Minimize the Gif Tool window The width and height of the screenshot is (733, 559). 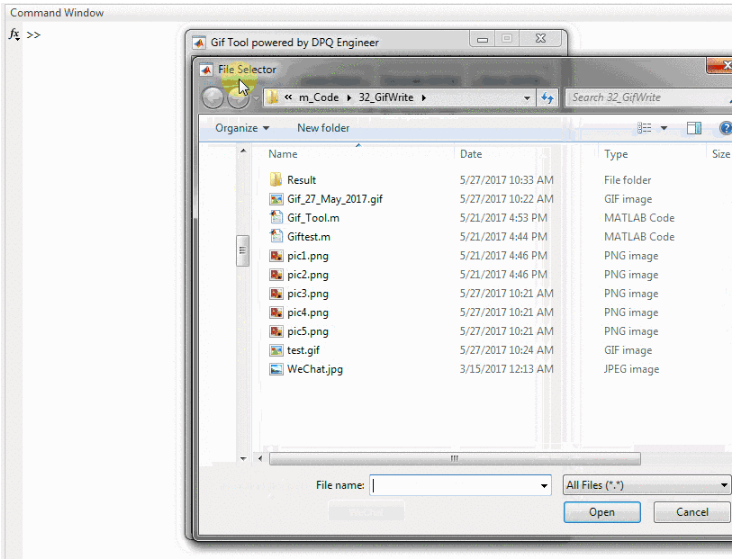482,39
